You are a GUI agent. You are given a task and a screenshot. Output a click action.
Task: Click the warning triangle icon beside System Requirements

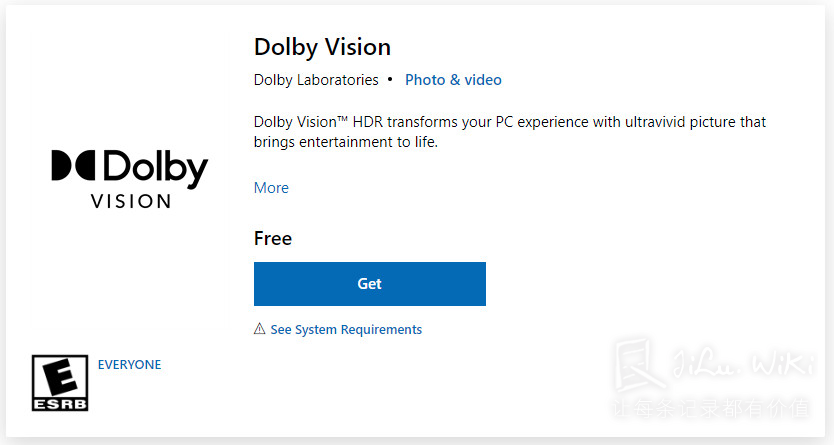coord(260,329)
